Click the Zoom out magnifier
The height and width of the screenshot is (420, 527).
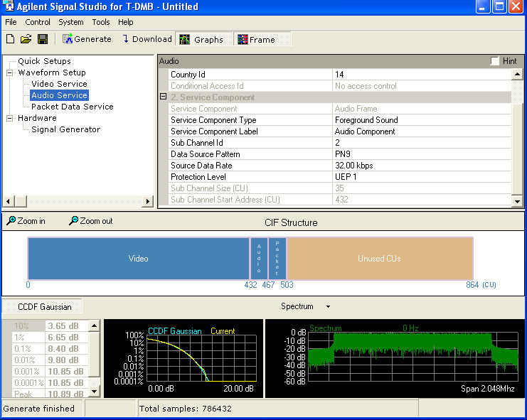91,221
